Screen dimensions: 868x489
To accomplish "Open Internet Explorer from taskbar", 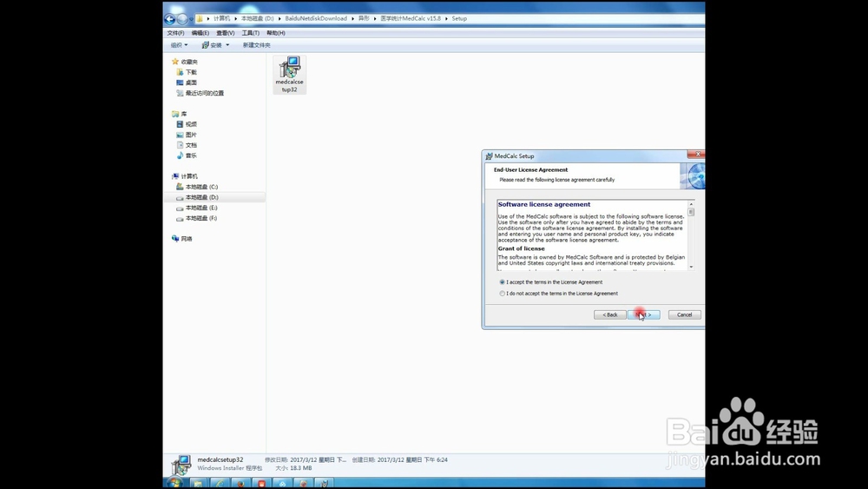I will coord(220,484).
